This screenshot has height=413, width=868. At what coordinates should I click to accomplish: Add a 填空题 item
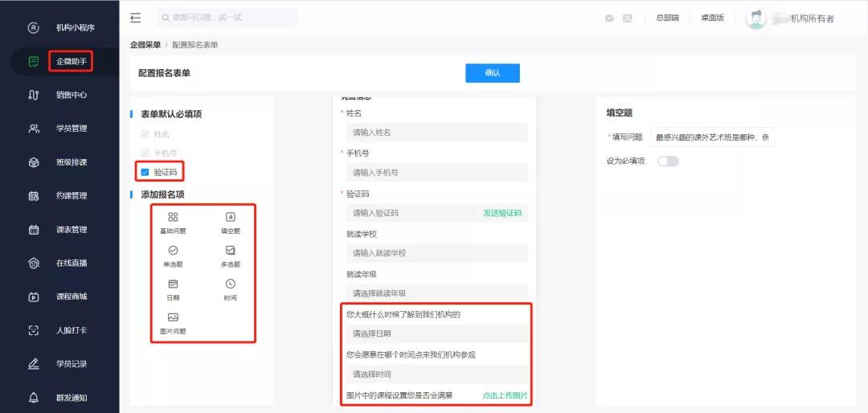coord(231,223)
